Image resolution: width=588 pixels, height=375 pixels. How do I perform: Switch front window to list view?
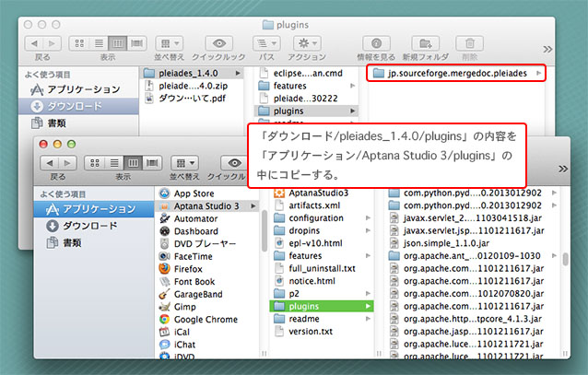click(114, 163)
